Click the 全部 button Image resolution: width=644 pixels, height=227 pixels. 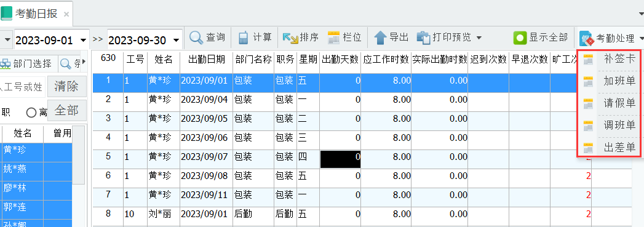66,110
